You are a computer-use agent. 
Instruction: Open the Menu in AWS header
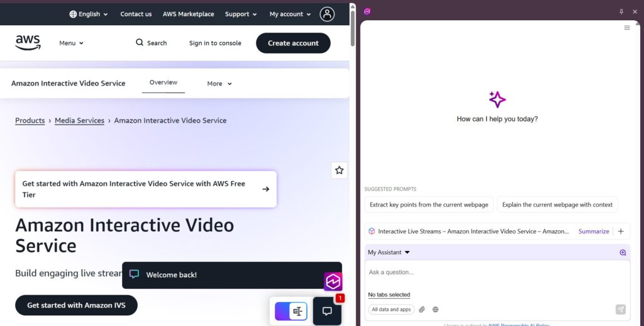[71, 43]
